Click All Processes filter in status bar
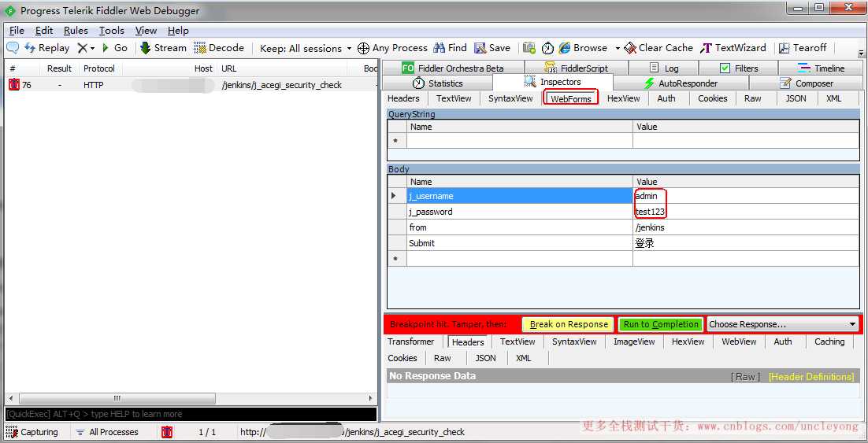The image size is (868, 443). (x=107, y=432)
